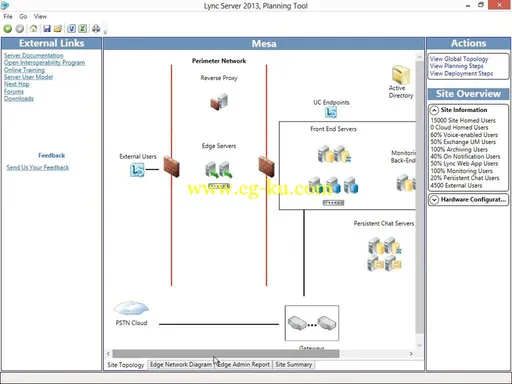Select the Monitoring Back-End server icon
Viewport: 512px width, 384px height.
tap(405, 183)
